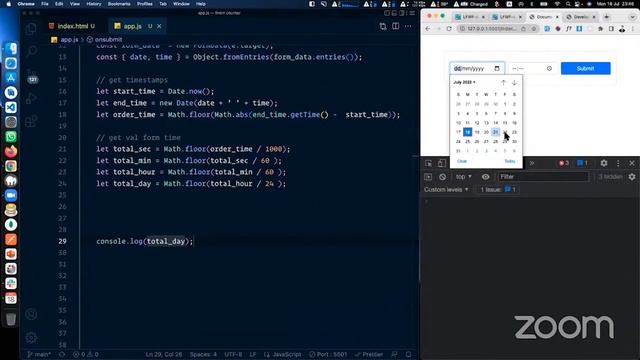
Task: Click UTF-8 encoding in status bar
Action: click(233, 354)
